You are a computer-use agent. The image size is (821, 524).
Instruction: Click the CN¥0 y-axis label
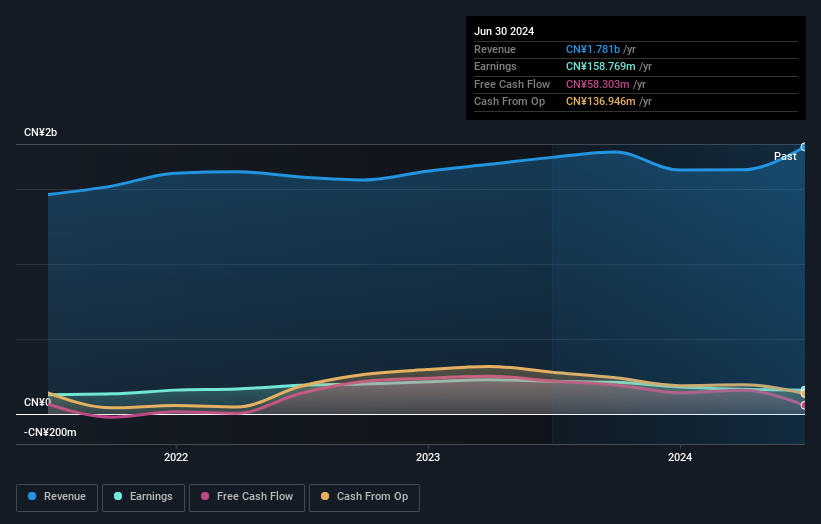[x=37, y=403]
